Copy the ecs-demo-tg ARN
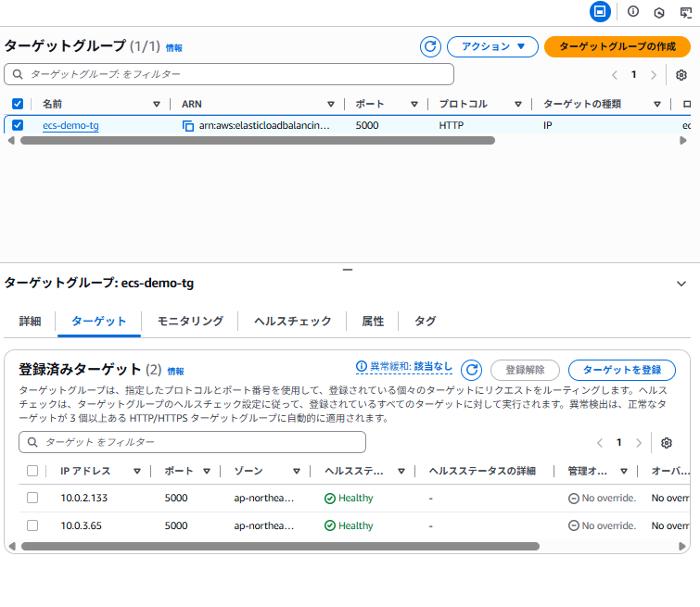700x607 pixels. point(188,126)
